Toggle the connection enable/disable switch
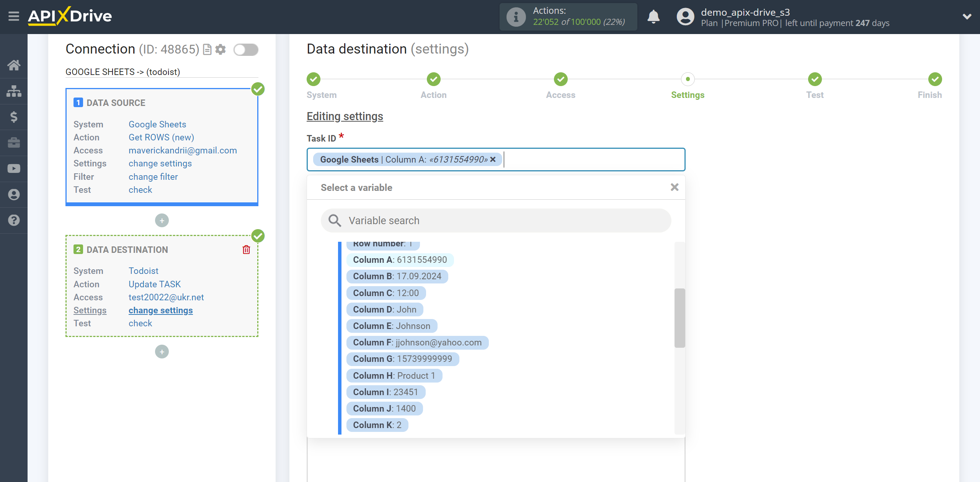This screenshot has width=980, height=482. tap(246, 50)
